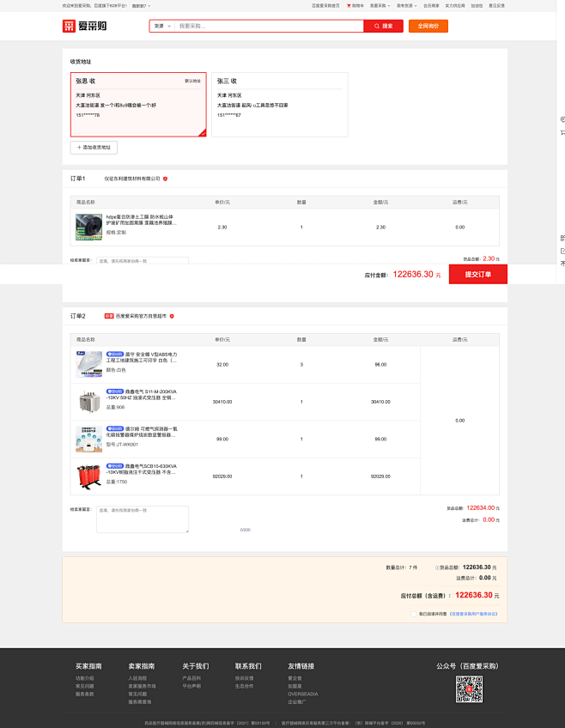Expand the 我有货源 top menu
565x728 pixels.
pyautogui.click(x=405, y=5)
